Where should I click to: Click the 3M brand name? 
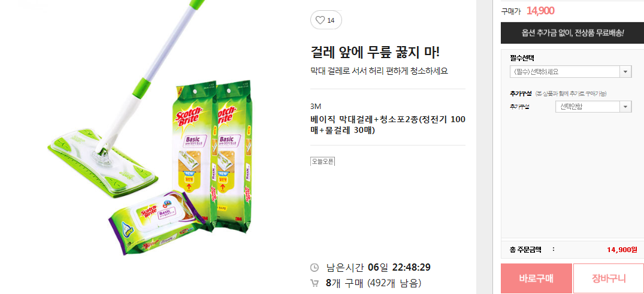[x=316, y=107]
